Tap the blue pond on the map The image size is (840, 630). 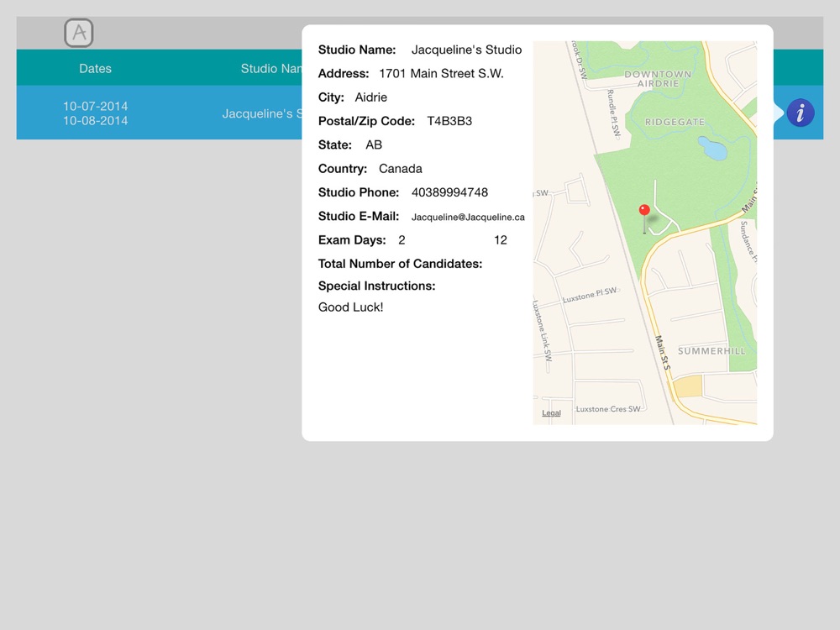pos(712,148)
